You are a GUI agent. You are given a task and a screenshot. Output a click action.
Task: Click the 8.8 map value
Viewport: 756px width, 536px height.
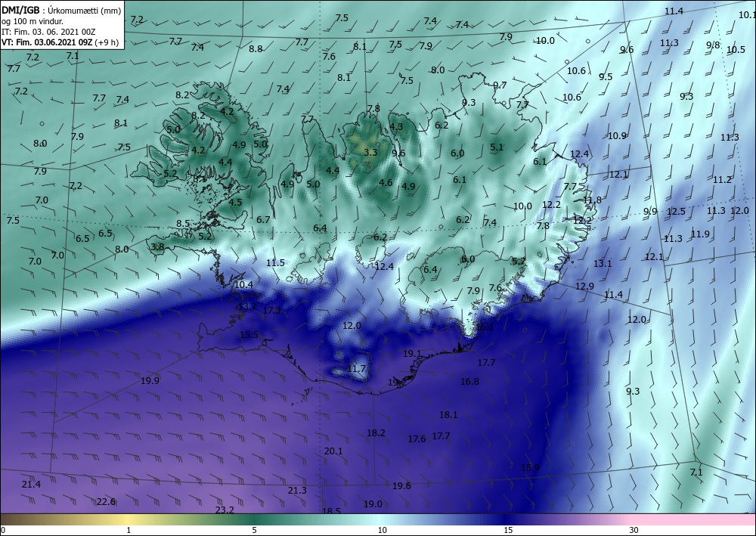coord(256,48)
